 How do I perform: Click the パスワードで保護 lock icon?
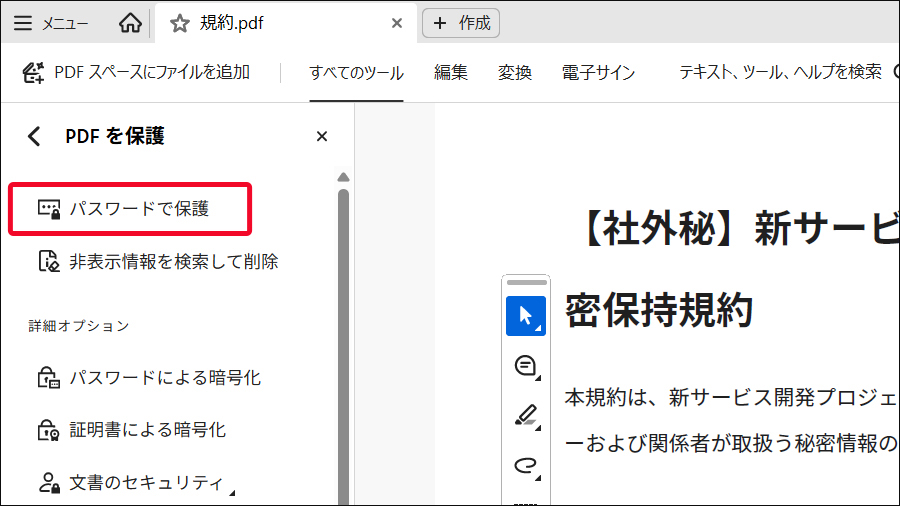point(49,209)
